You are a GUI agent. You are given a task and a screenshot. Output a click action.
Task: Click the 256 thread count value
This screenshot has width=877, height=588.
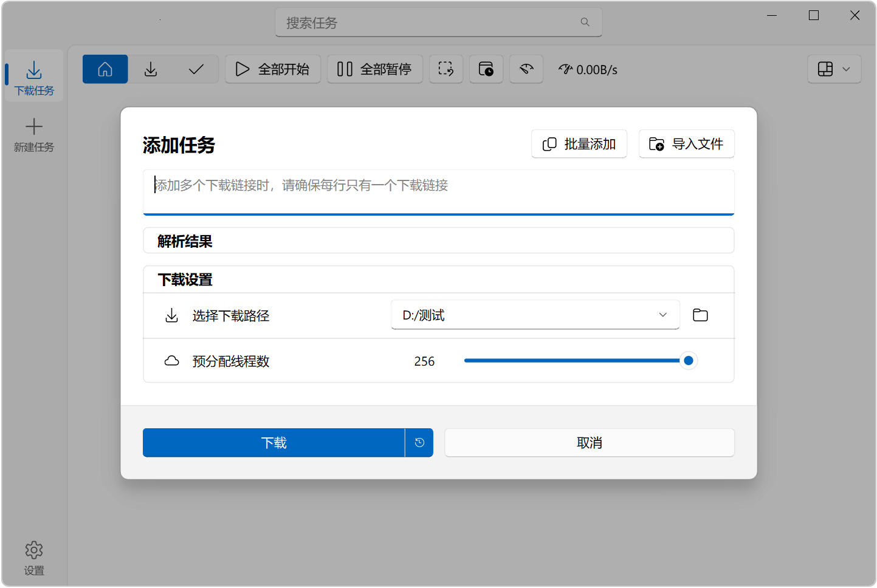(x=424, y=361)
